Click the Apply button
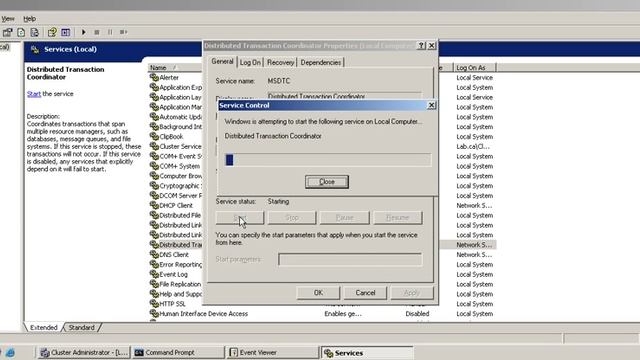 click(x=412, y=293)
